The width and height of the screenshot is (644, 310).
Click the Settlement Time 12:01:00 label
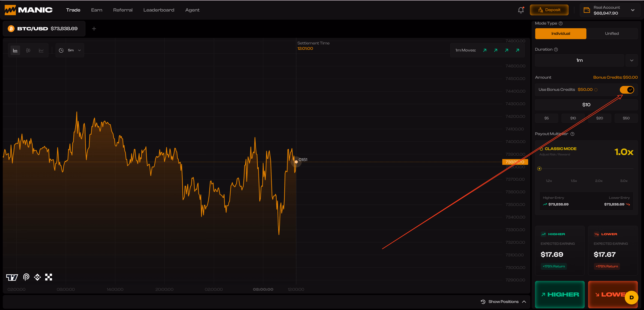pos(313,46)
